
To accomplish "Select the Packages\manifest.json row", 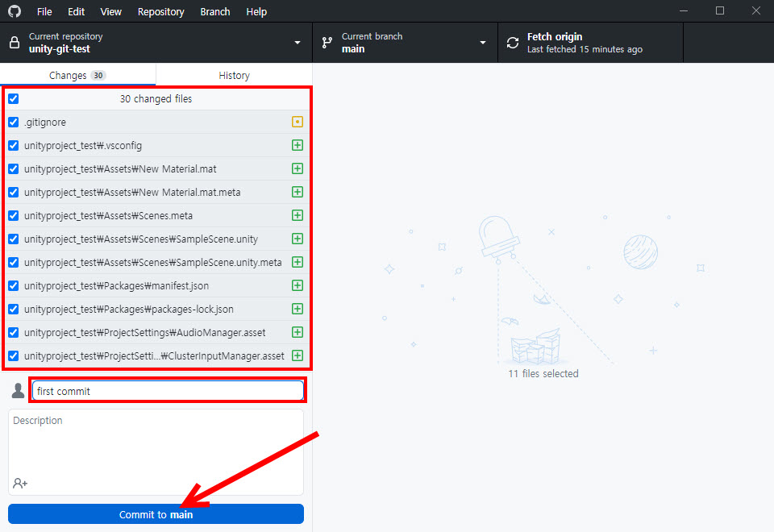I will 157,285.
